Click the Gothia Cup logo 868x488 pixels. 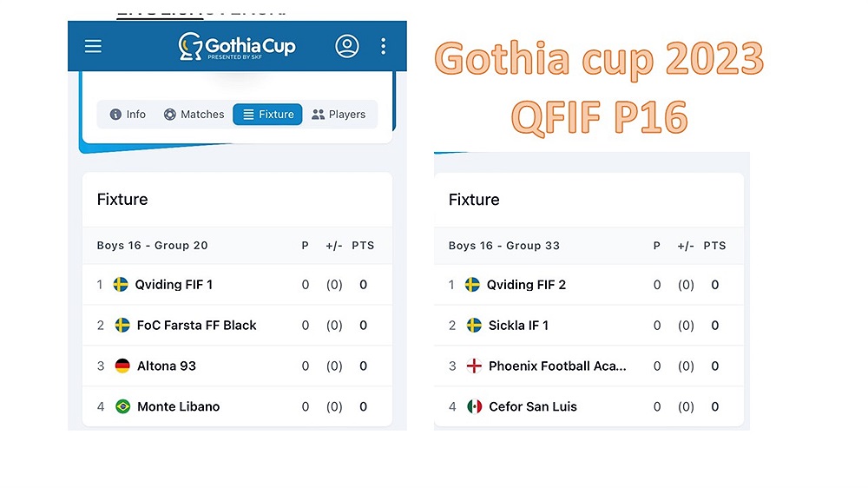coord(236,46)
